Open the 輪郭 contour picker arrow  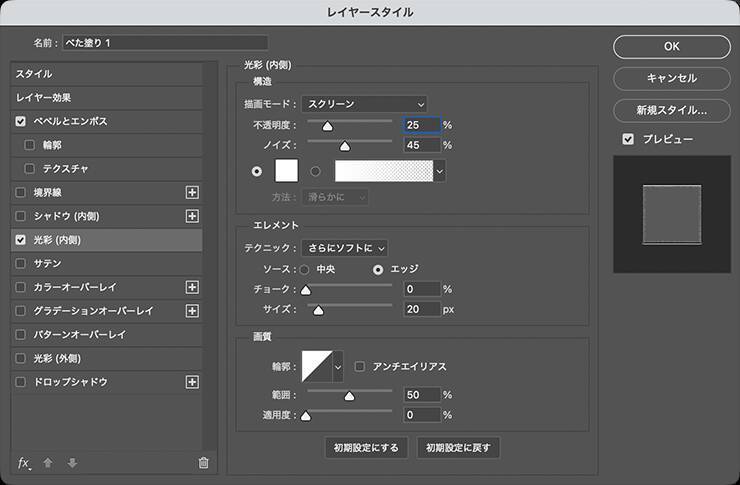pos(338,367)
